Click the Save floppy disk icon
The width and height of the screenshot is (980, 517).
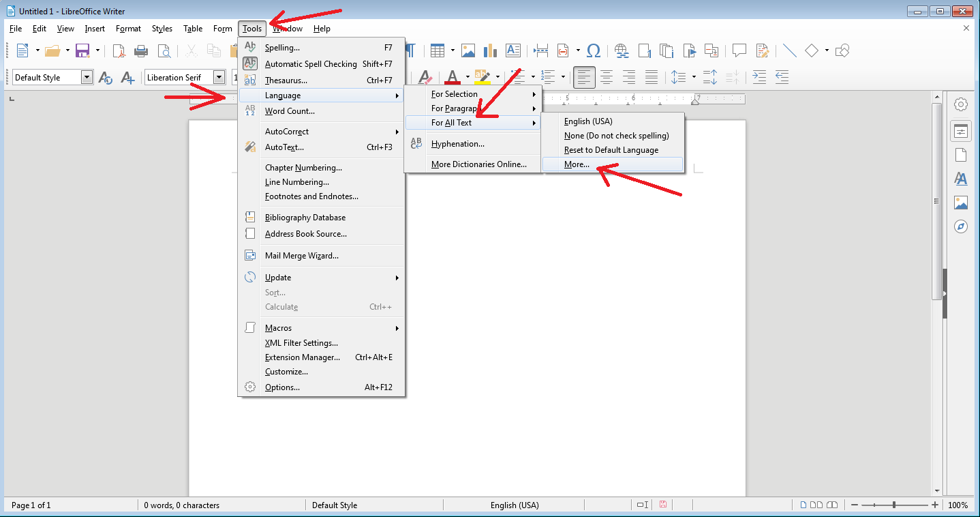tap(82, 50)
